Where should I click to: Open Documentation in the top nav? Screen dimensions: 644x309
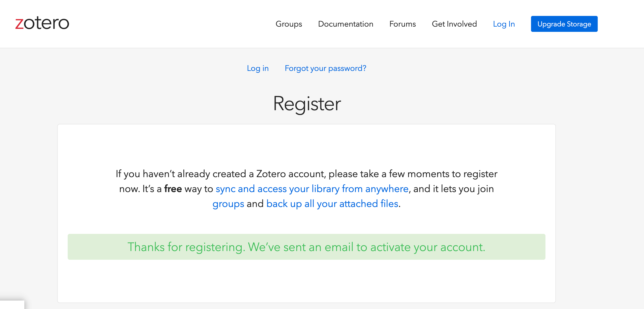click(x=345, y=24)
